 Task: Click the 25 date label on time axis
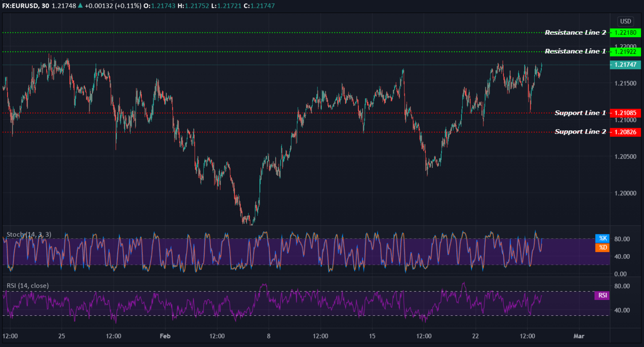(x=62, y=336)
